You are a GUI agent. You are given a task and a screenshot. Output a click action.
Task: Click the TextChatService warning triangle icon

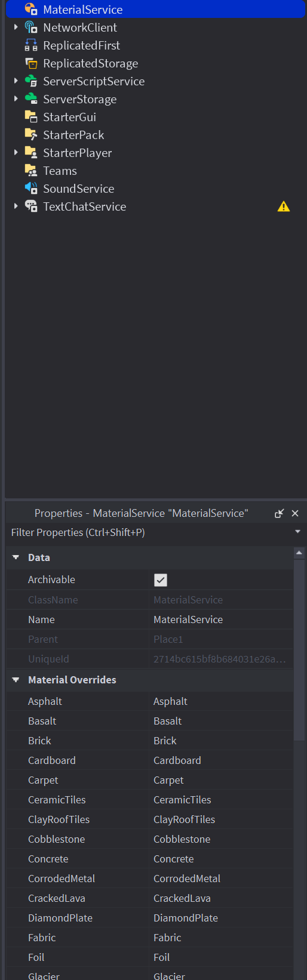click(284, 207)
